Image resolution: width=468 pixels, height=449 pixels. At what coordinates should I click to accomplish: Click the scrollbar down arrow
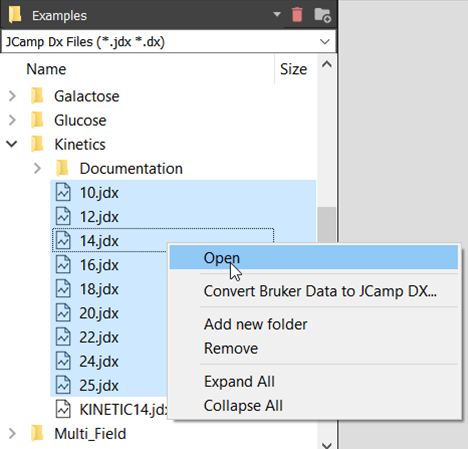pyautogui.click(x=327, y=445)
